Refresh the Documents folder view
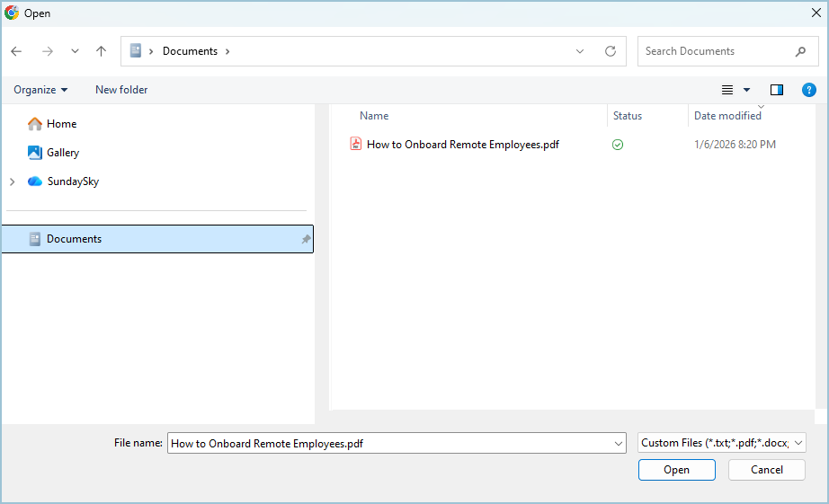Image resolution: width=829 pixels, height=504 pixels. click(611, 51)
